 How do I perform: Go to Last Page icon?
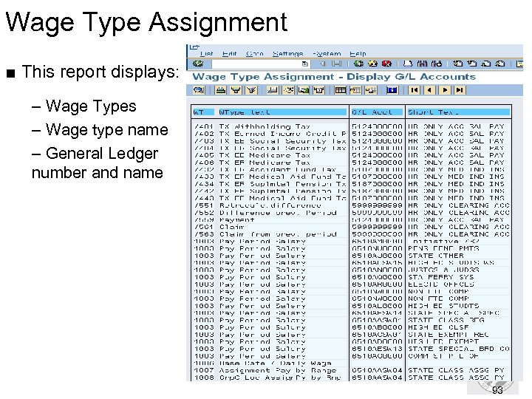pos(500,64)
